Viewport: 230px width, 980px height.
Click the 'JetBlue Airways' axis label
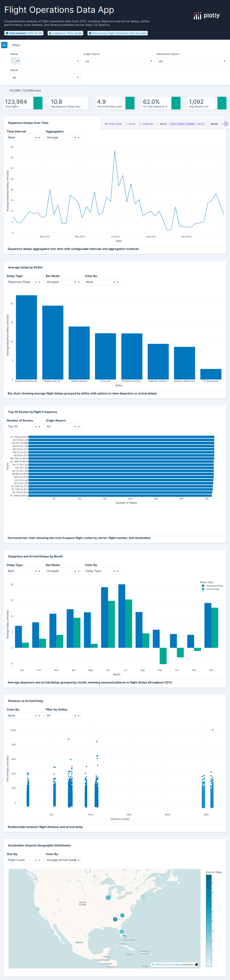[79, 381]
